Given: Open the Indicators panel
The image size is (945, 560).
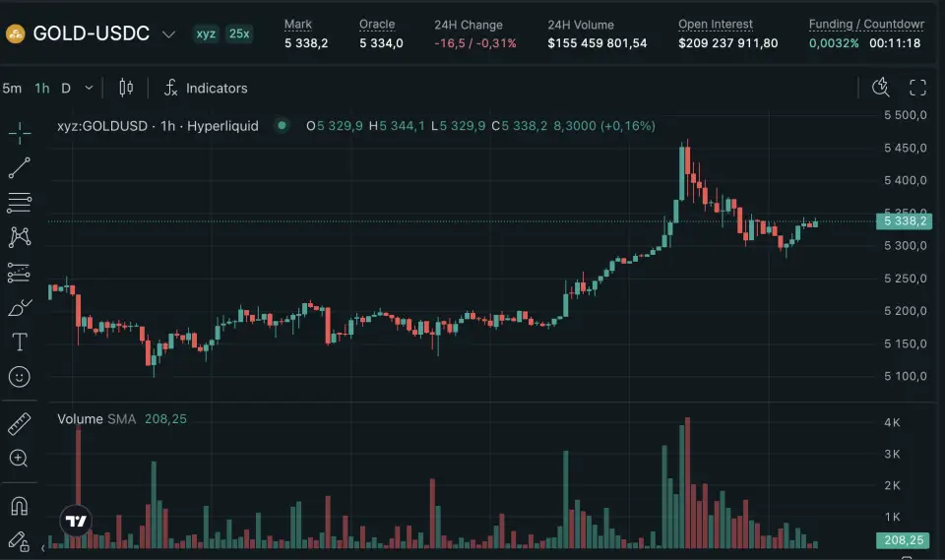Looking at the screenshot, I should (x=206, y=88).
